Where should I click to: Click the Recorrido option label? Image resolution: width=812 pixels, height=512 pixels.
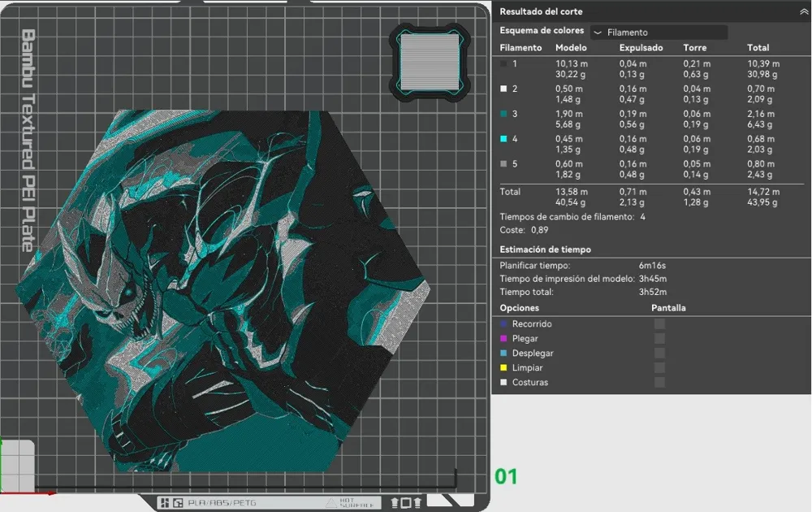click(532, 324)
